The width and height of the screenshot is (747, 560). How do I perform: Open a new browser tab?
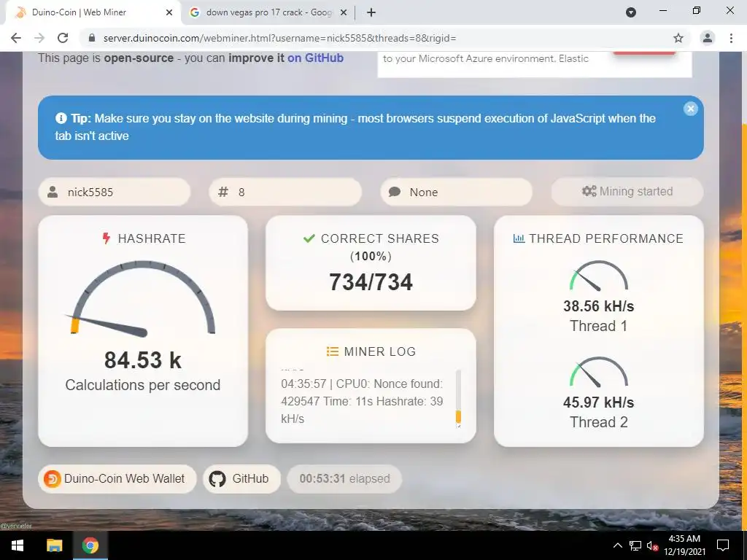371,13
